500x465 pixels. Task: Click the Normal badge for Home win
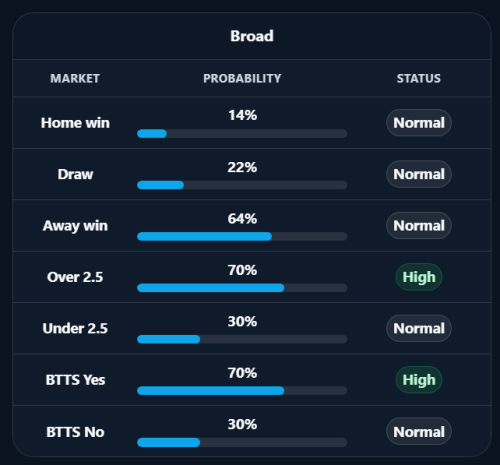(x=419, y=123)
